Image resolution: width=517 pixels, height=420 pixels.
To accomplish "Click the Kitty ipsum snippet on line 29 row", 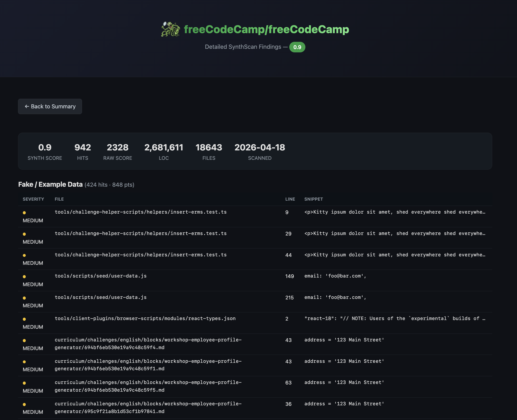I will pyautogui.click(x=395, y=233).
